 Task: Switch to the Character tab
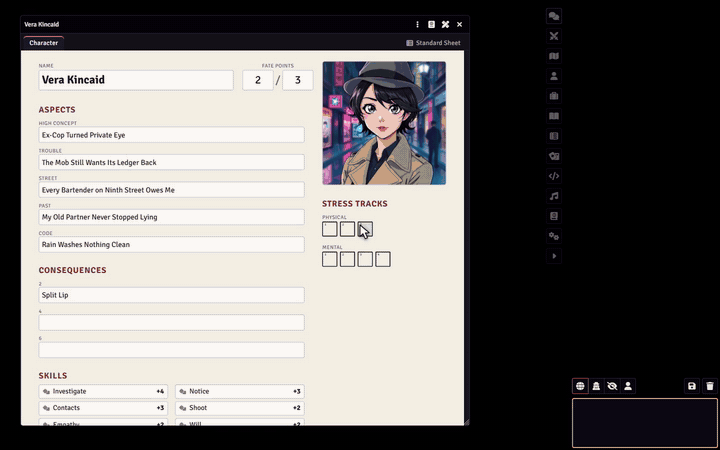[x=44, y=43]
